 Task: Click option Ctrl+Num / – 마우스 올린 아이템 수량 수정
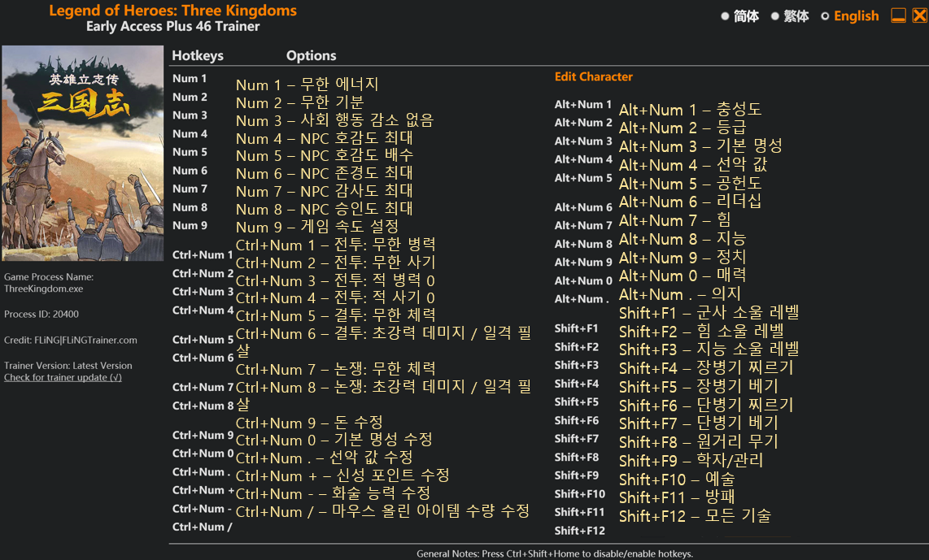tap(382, 511)
